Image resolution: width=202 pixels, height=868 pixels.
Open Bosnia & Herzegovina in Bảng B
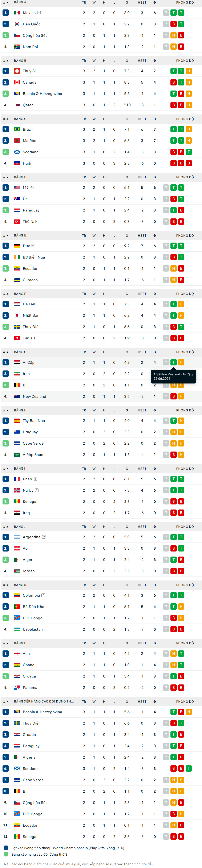42,94
